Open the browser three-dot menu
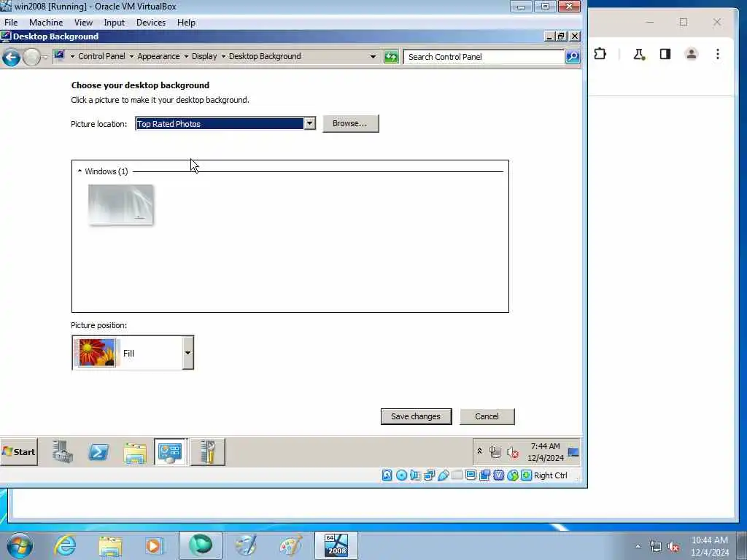Image resolution: width=747 pixels, height=560 pixels. [718, 54]
